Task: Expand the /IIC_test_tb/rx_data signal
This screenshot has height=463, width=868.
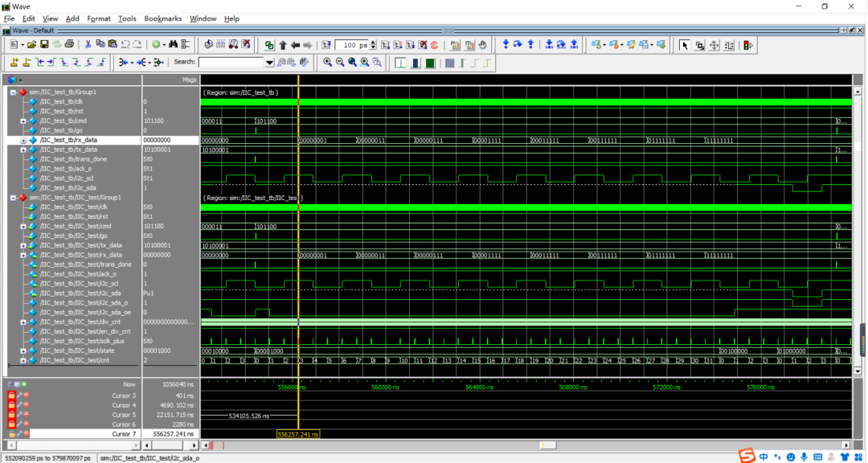Action: pos(23,140)
